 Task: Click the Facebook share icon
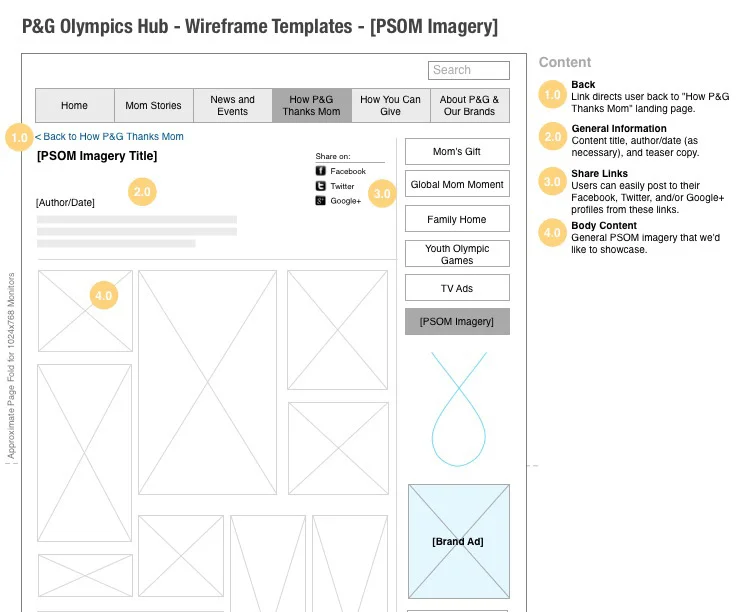click(x=321, y=171)
